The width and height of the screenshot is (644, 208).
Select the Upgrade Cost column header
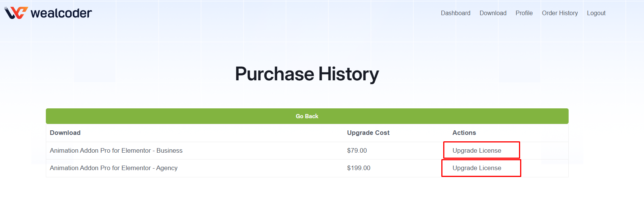(x=368, y=133)
